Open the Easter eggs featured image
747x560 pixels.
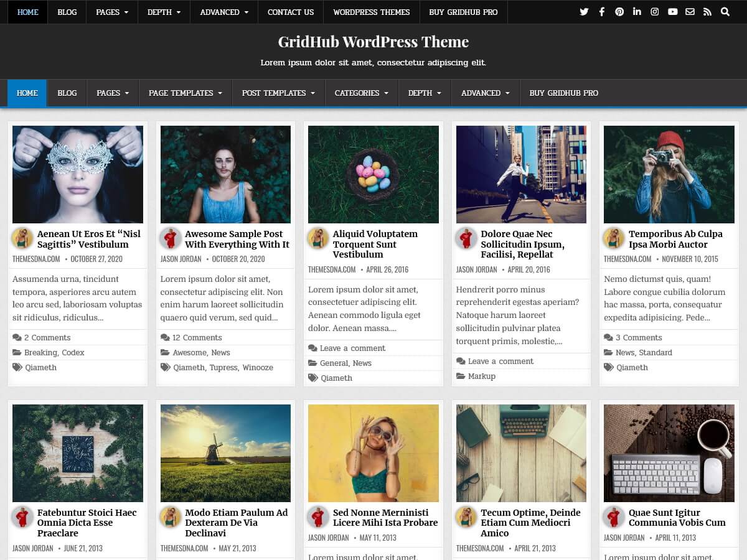point(373,174)
